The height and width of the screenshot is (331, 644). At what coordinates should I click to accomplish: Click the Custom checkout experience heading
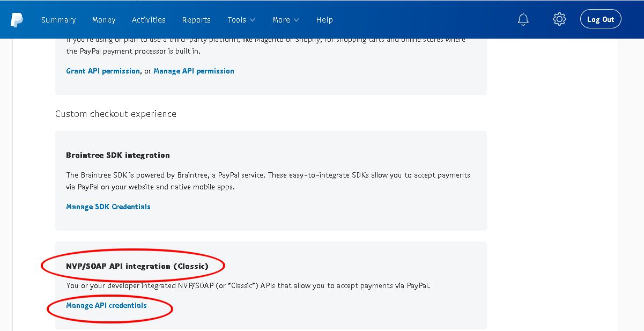point(116,114)
